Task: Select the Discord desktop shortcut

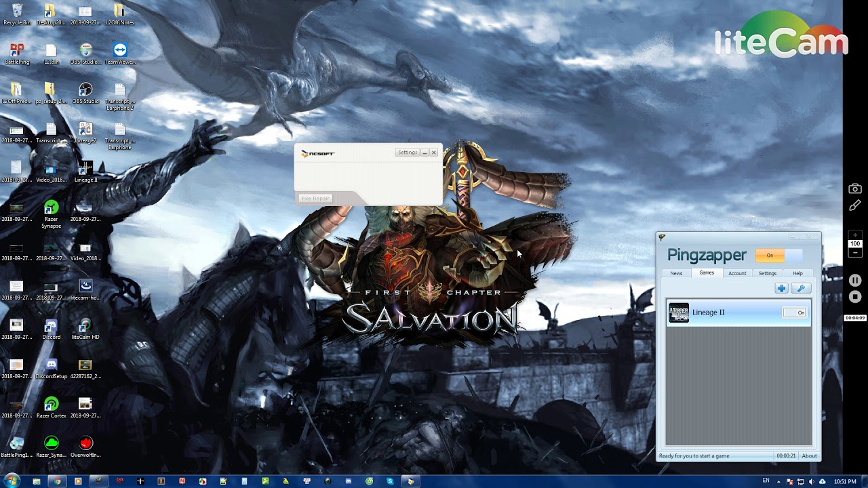Action: click(x=51, y=329)
